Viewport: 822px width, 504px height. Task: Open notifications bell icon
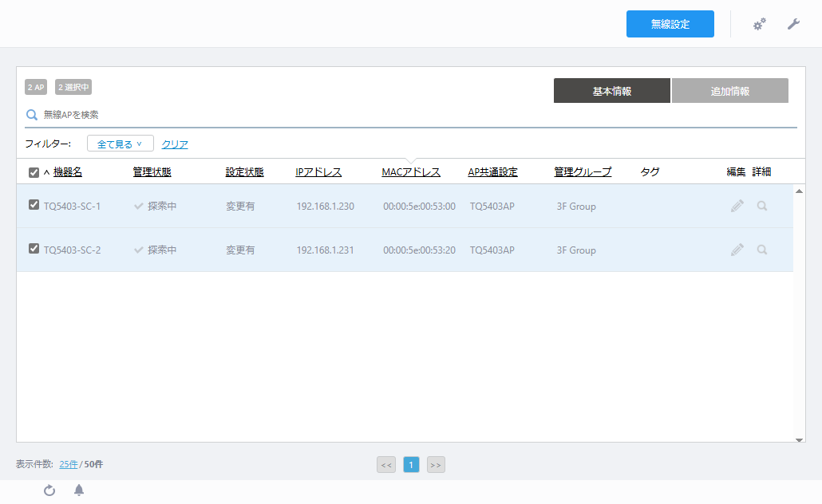[x=79, y=490]
